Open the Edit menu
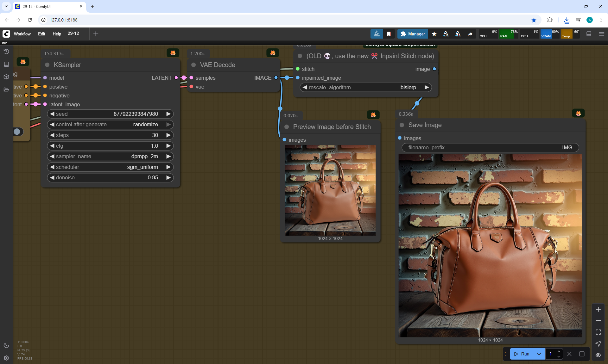Screen dimensions: 608x364 (41, 34)
